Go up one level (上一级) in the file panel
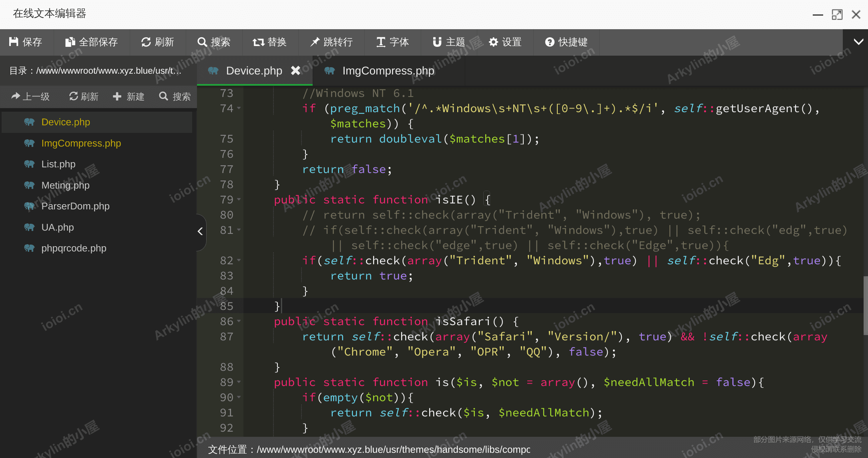868x458 pixels. coord(30,96)
